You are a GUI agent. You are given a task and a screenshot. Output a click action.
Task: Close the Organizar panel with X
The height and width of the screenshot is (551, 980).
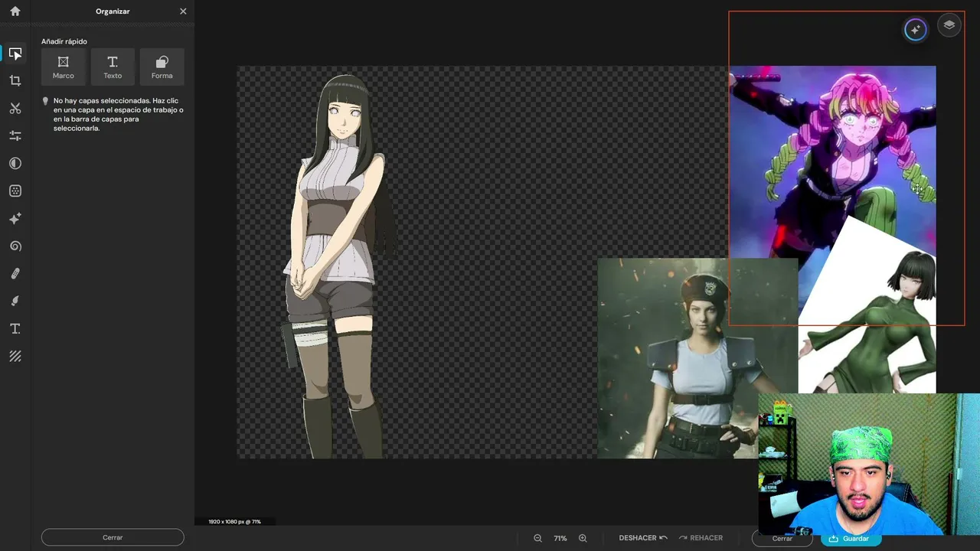(183, 11)
